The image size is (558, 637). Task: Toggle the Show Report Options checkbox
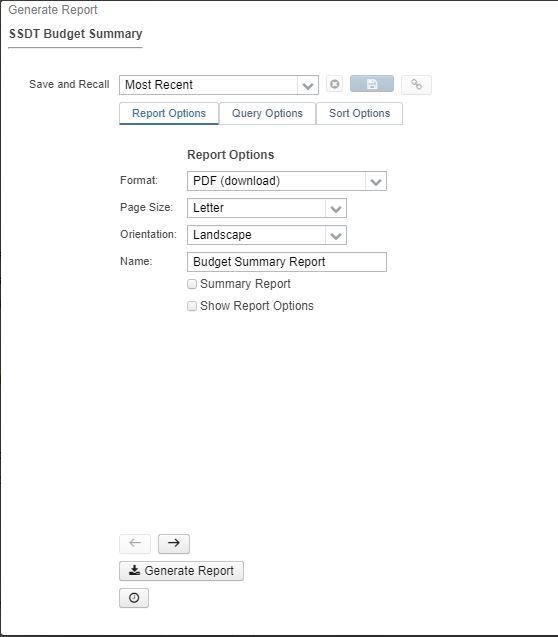coord(192,306)
